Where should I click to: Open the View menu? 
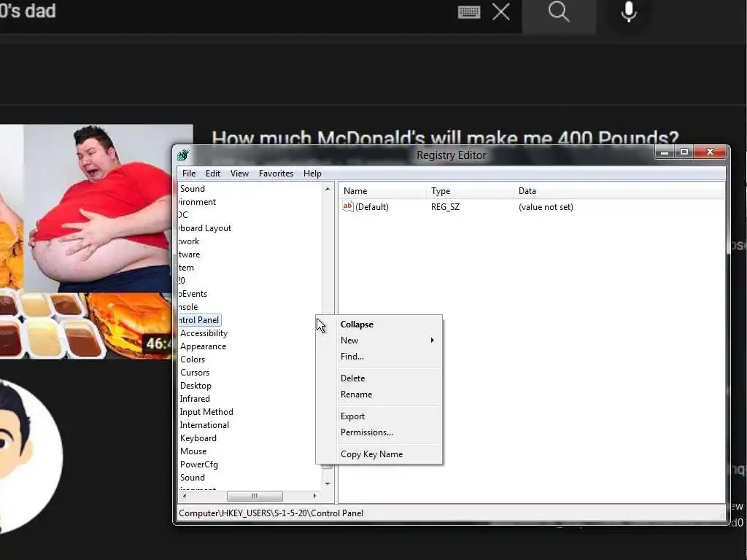click(x=239, y=174)
